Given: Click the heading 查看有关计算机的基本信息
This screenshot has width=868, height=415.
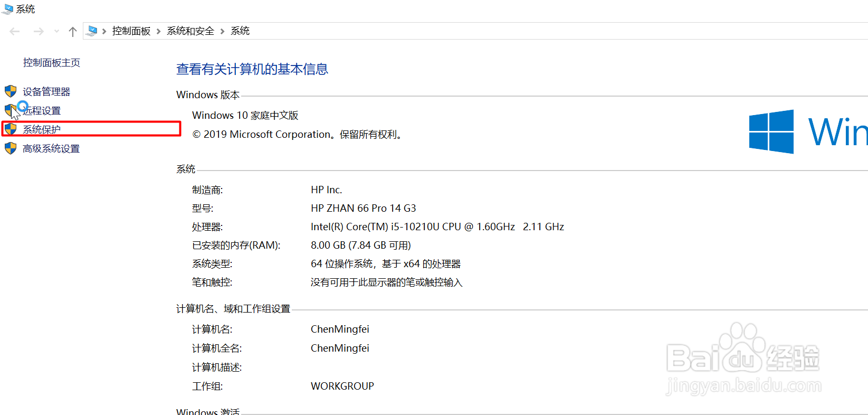Looking at the screenshot, I should point(252,69).
